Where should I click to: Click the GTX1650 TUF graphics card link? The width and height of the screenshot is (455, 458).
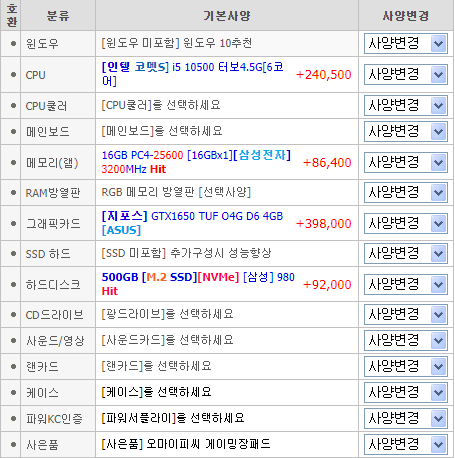(192, 223)
